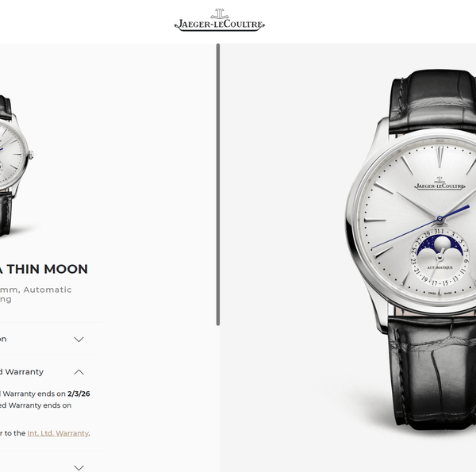Image resolution: width=476 pixels, height=476 pixels.
Task: Click the accordion row label ending in "on"
Action: click(3, 339)
